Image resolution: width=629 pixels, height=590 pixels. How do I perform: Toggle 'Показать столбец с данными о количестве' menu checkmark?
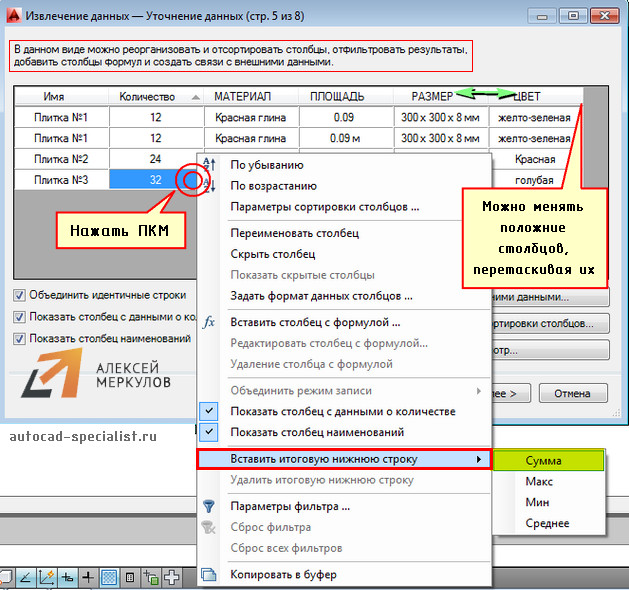pyautogui.click(x=209, y=412)
